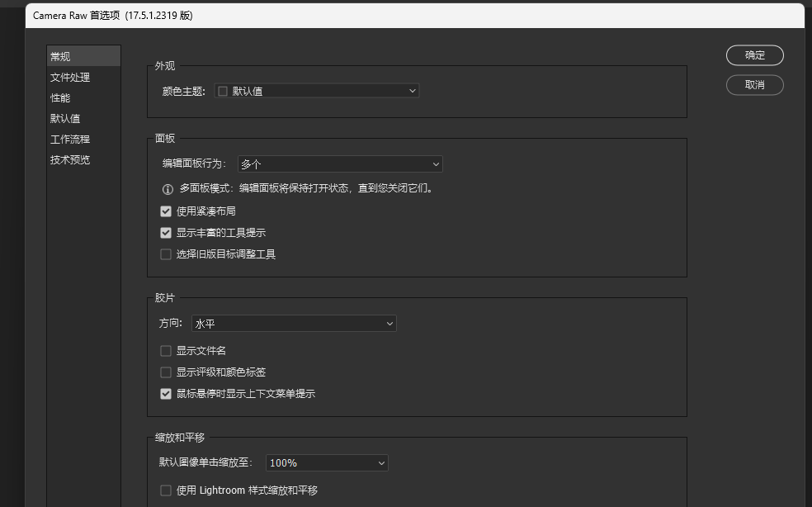Enable 显示评级和颜色标签 checkbox
The image size is (812, 507).
tap(166, 372)
